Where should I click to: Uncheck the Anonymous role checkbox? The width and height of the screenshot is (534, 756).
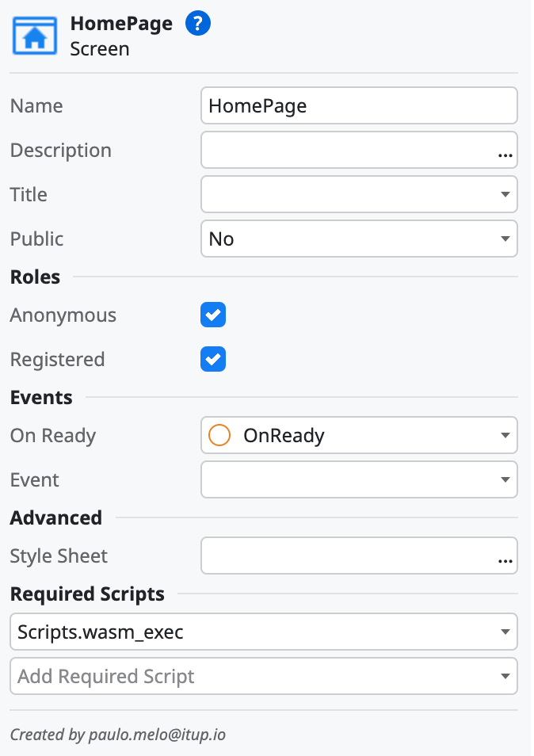213,315
